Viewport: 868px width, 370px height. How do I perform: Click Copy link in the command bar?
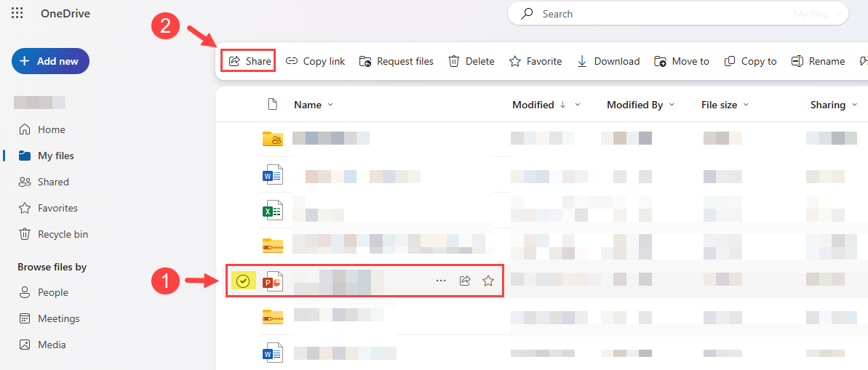click(x=316, y=61)
